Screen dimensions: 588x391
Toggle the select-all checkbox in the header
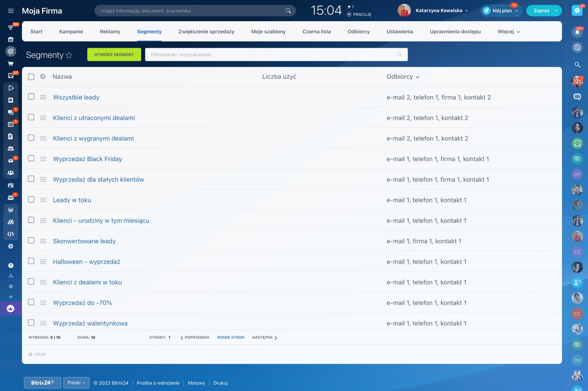(31, 77)
